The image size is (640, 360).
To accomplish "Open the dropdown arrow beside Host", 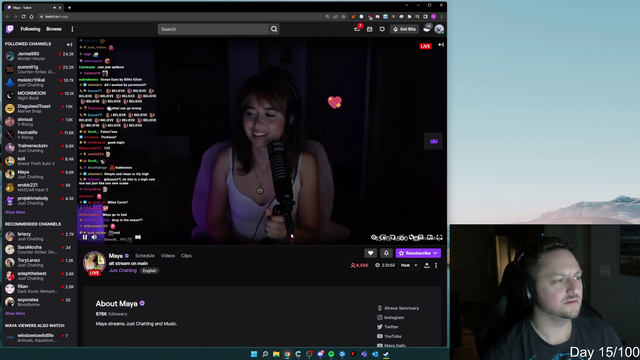I will point(416,265).
